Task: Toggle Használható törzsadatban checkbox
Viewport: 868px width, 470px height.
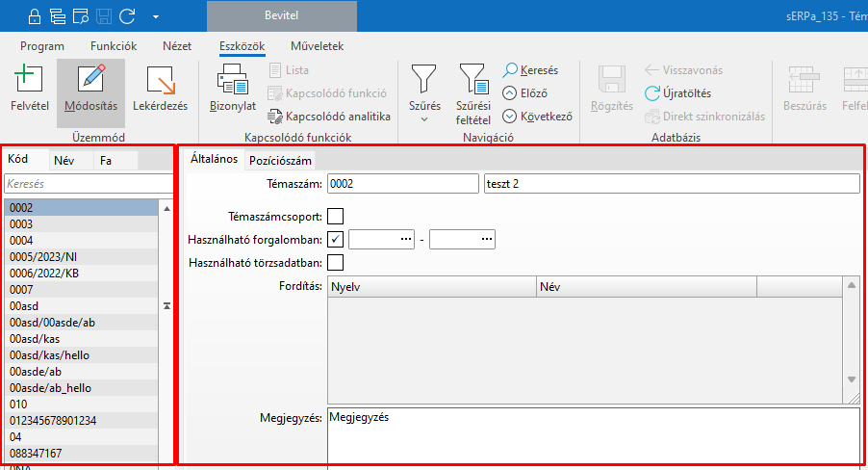Action: [x=336, y=263]
